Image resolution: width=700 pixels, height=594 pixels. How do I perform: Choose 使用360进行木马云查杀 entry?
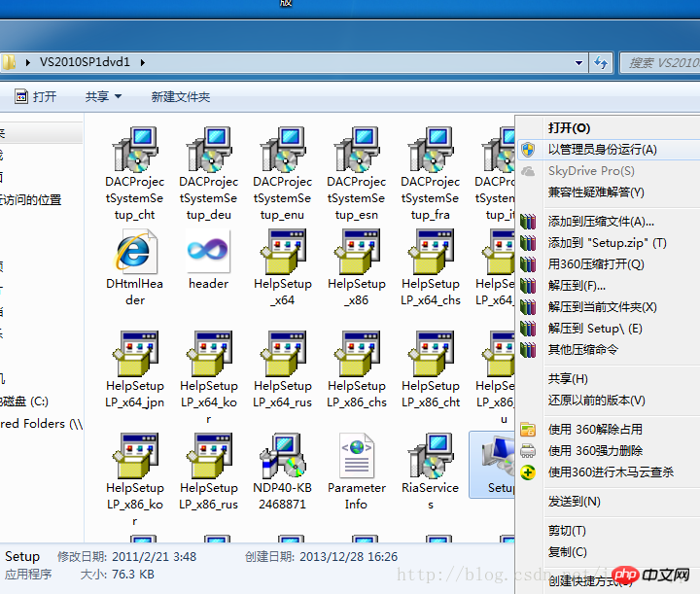(611, 472)
